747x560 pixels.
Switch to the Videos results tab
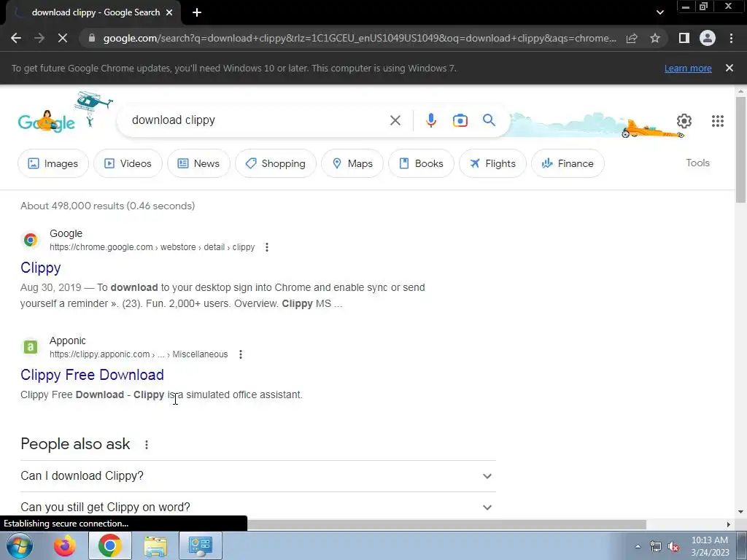point(128,163)
